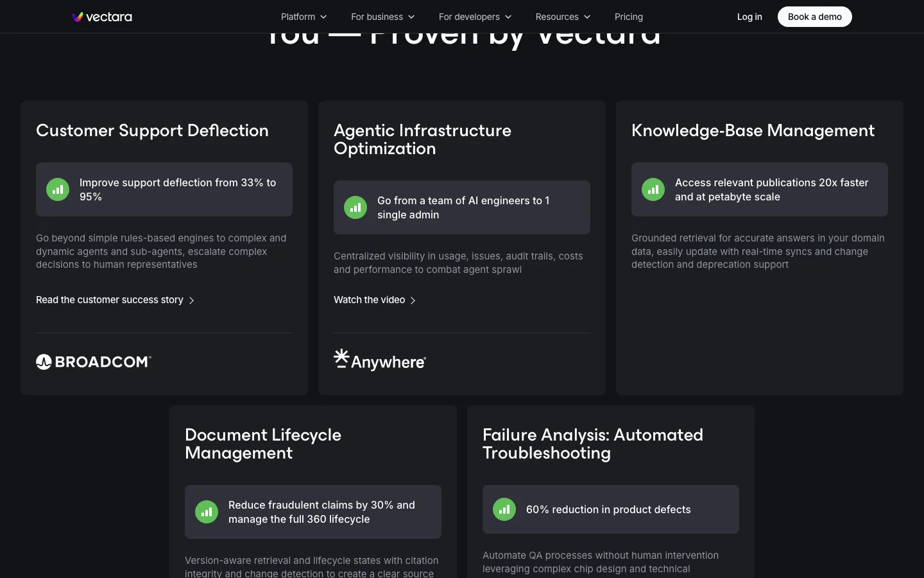Click the paragraph starting 'Go beyond simple rules-based engines'

pos(161,251)
